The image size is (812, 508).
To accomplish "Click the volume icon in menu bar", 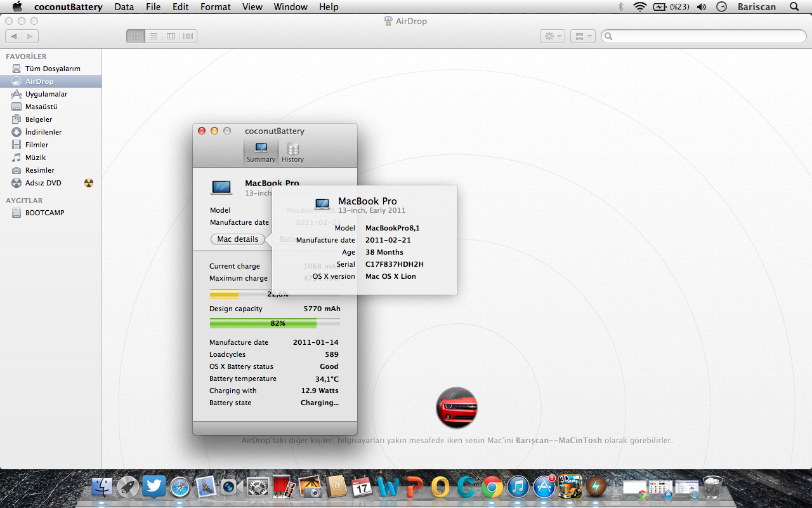I will coord(701,7).
